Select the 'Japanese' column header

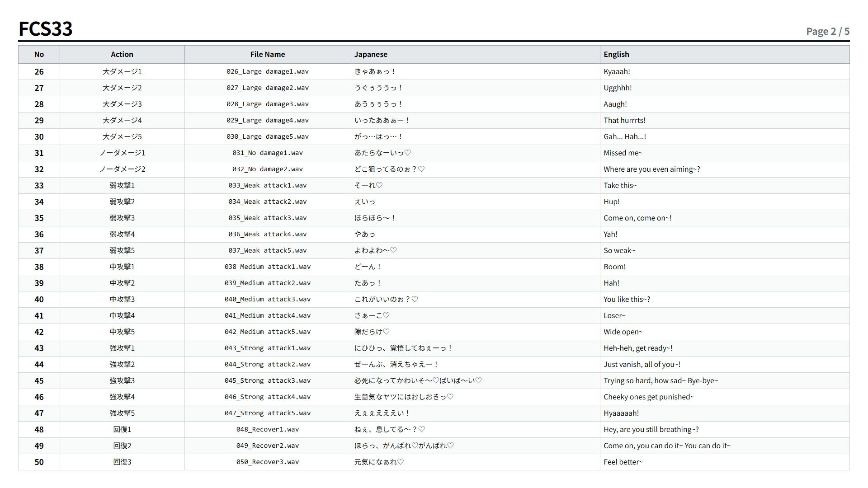pos(476,54)
